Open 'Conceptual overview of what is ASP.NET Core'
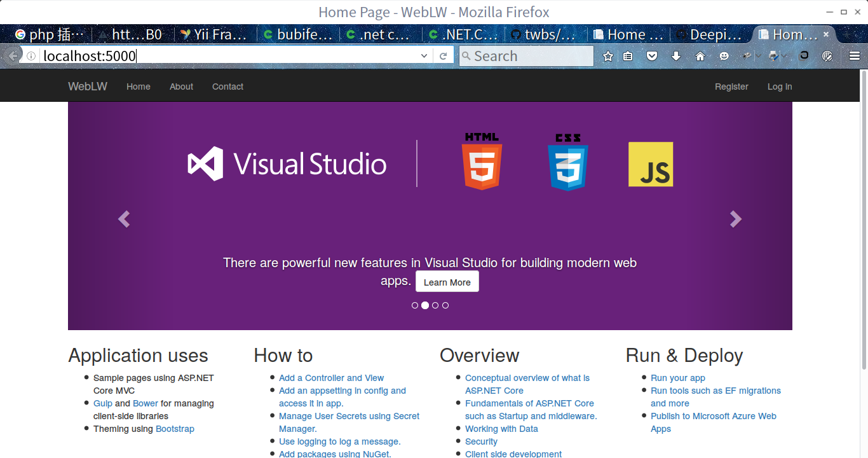Viewport: 868px width, 458px height. tap(527, 384)
